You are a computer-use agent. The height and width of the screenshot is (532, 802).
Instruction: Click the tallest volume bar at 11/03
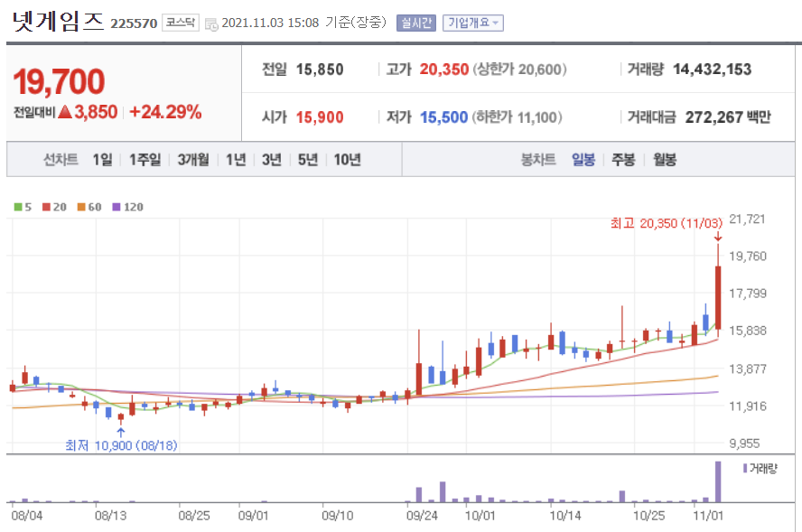point(718,481)
